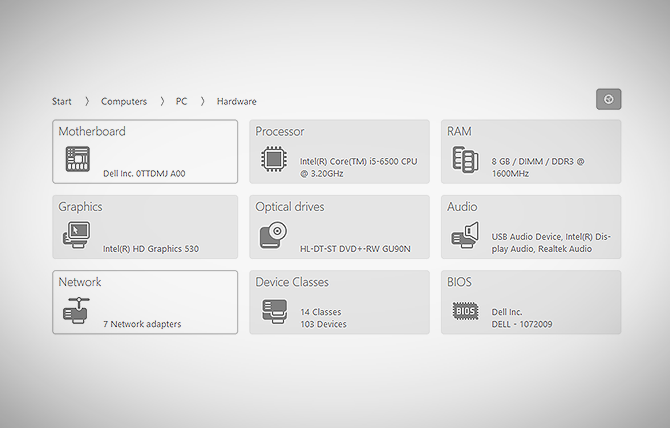Go to Start in the breadcrumb
Image resolution: width=670 pixels, height=428 pixels.
point(62,101)
